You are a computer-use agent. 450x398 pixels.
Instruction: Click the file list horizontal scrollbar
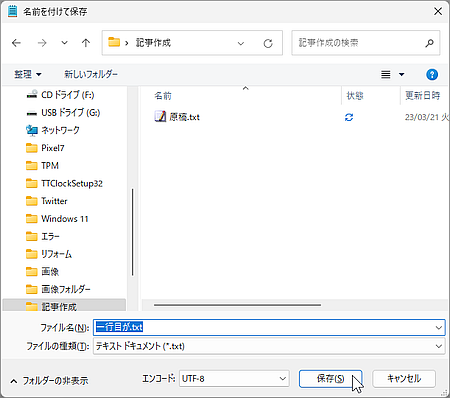tap(237, 305)
